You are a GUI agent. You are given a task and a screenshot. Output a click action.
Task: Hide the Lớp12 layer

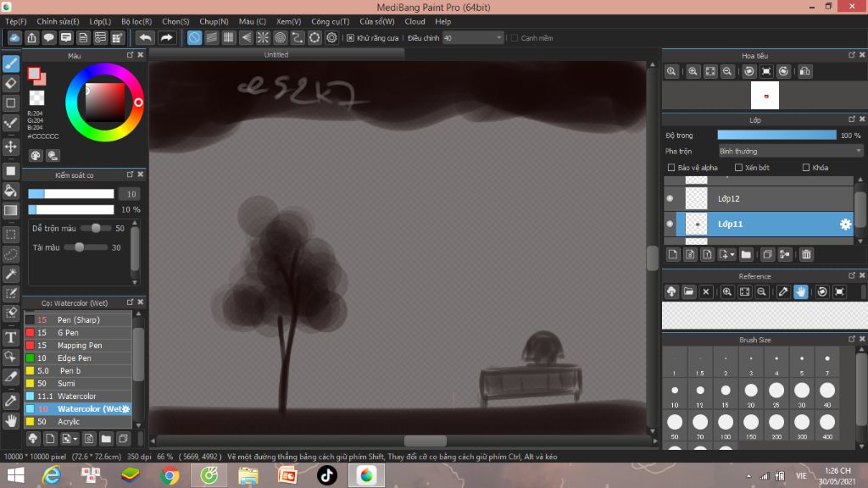tap(670, 198)
